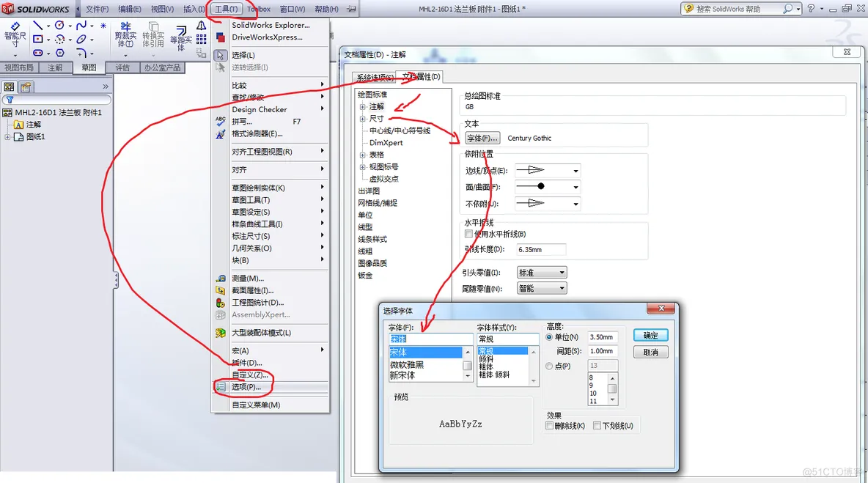868x483 pixels.
Task: Open the PropertyManager tab icon
Action: [26, 87]
